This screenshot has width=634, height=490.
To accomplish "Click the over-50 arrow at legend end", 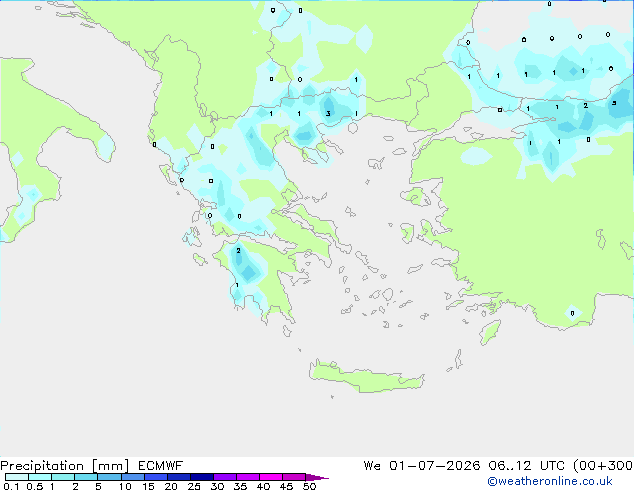I will (317, 477).
